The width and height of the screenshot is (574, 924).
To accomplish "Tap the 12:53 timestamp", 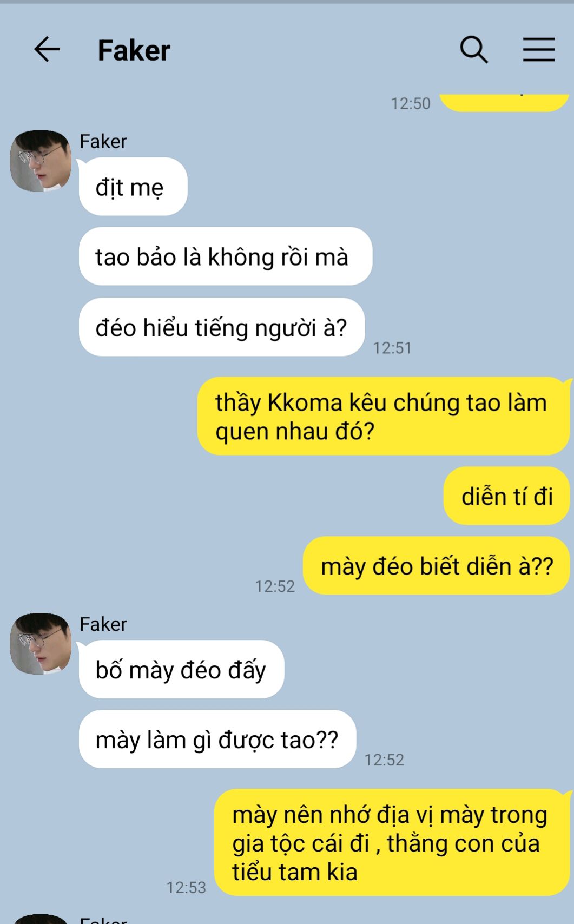I will pyautogui.click(x=186, y=888).
